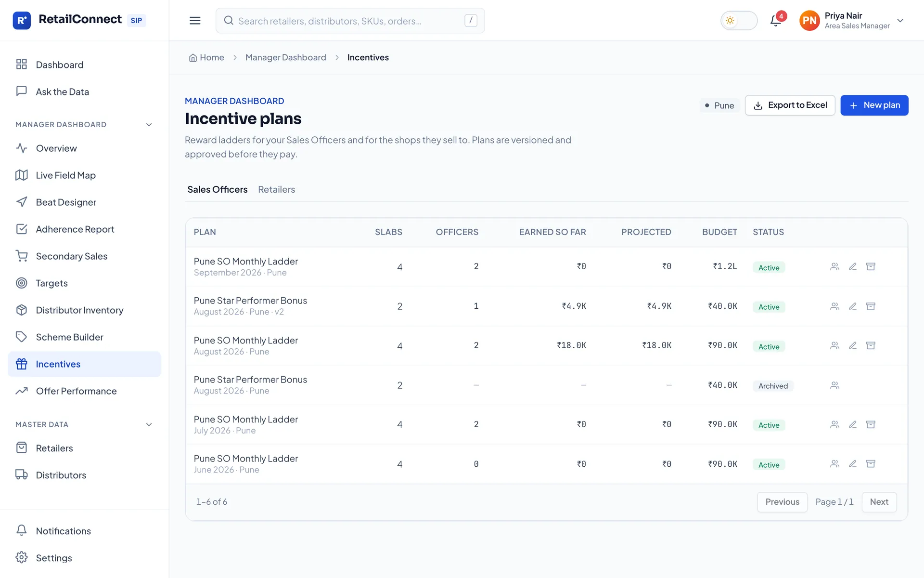Screen dimensions: 924x578
Task: Edit the September 2026 Pune SO Monthly Ladder plan
Action: [852, 266]
